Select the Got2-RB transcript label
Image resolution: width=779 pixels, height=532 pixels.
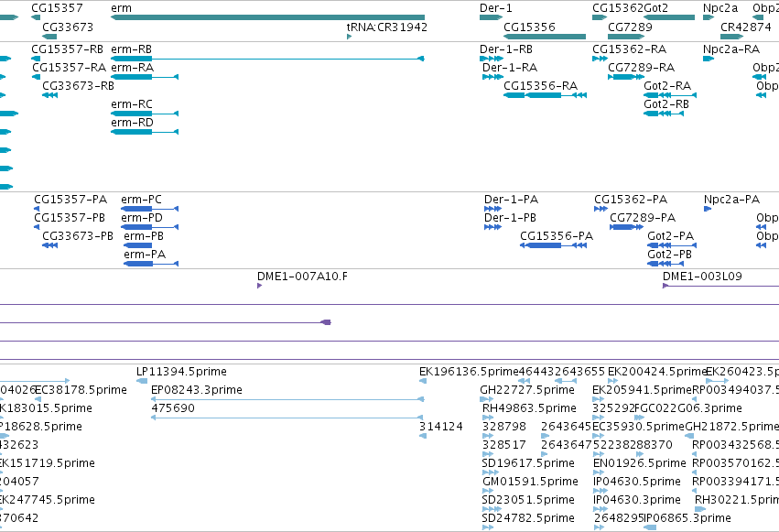tap(666, 104)
